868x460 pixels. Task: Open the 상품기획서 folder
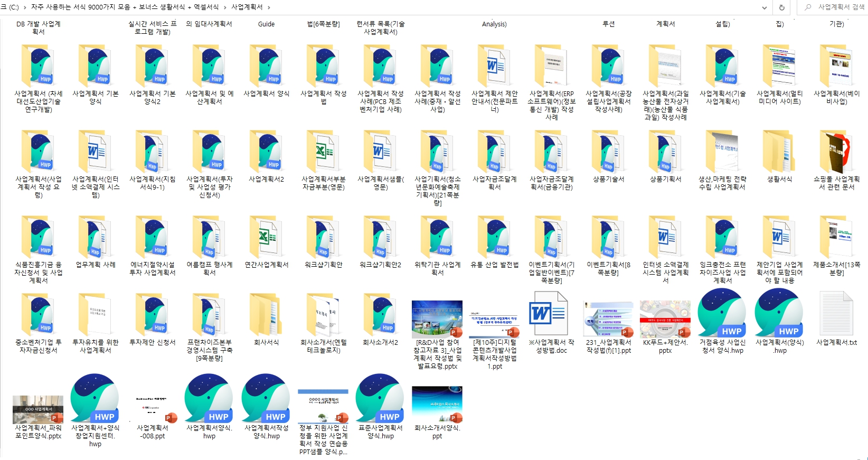click(665, 152)
